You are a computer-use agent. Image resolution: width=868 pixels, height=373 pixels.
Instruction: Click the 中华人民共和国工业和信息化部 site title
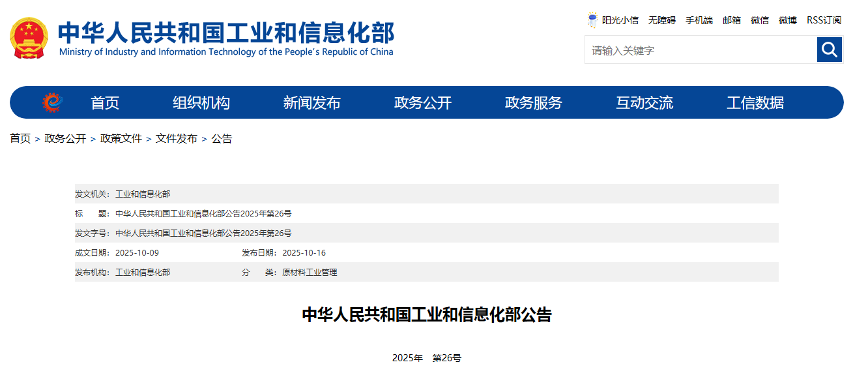[x=226, y=33]
